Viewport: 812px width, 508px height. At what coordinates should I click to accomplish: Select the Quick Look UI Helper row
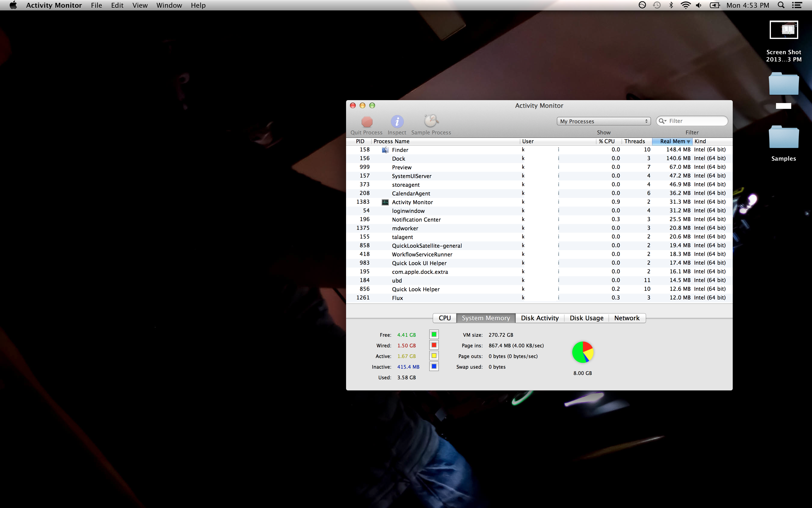click(x=539, y=263)
